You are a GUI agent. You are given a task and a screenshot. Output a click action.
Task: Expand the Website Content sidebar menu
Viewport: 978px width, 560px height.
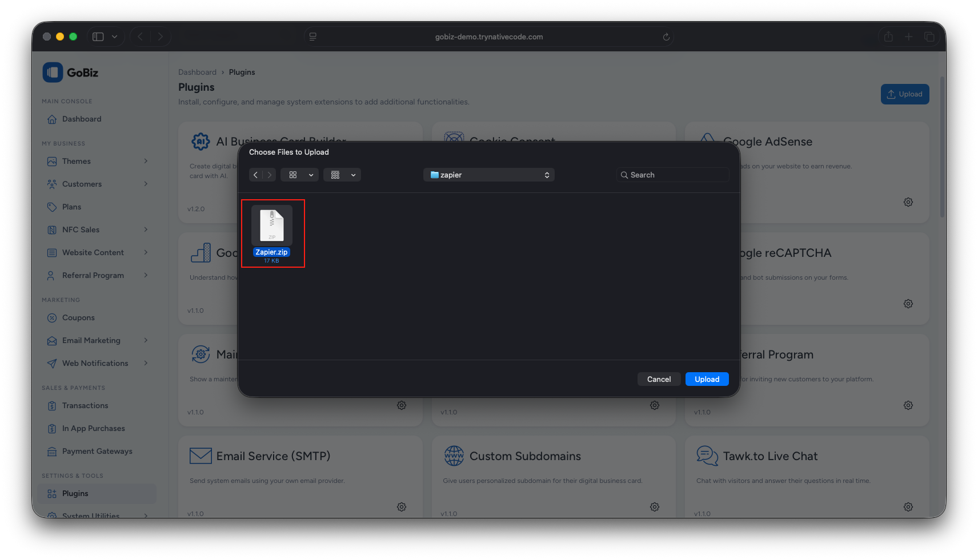point(97,252)
